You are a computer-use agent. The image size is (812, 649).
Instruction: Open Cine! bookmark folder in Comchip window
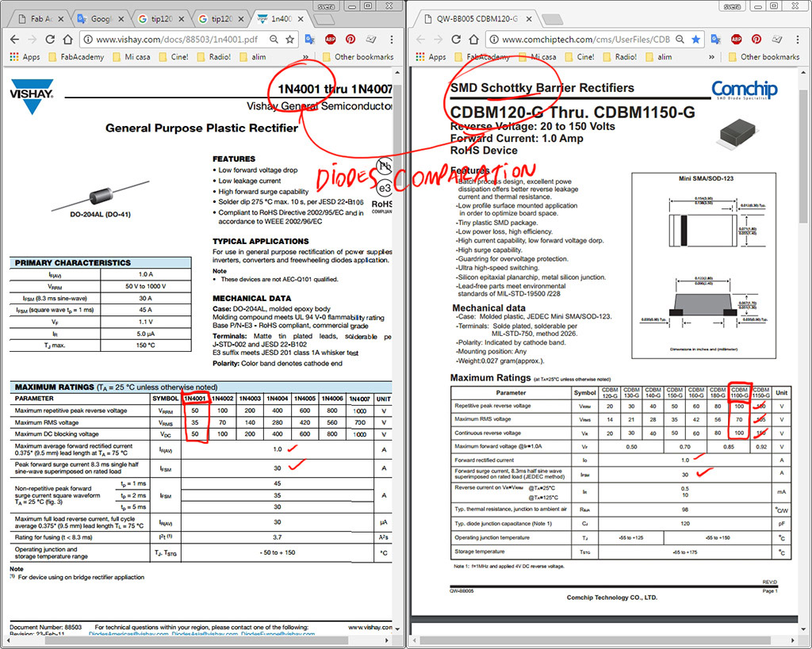tap(580, 57)
